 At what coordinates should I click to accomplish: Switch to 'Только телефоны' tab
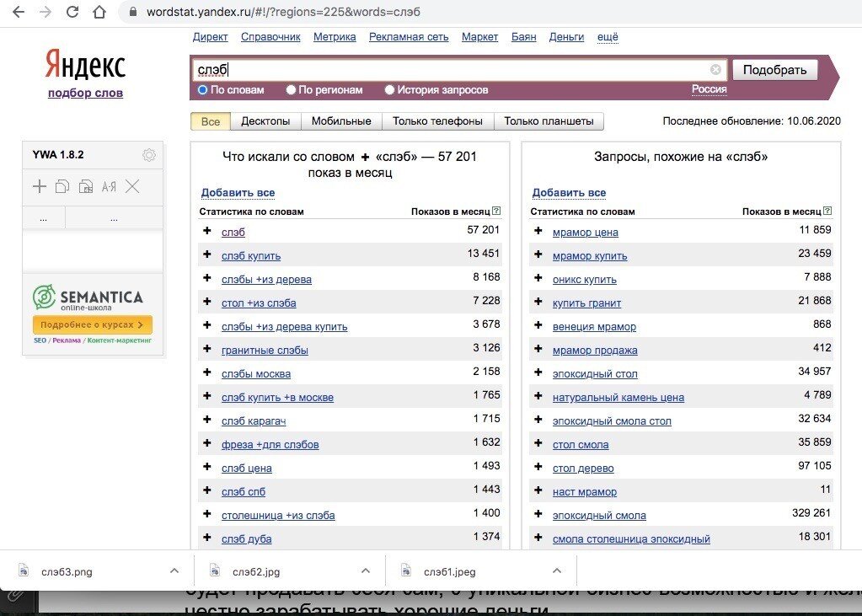(x=437, y=121)
